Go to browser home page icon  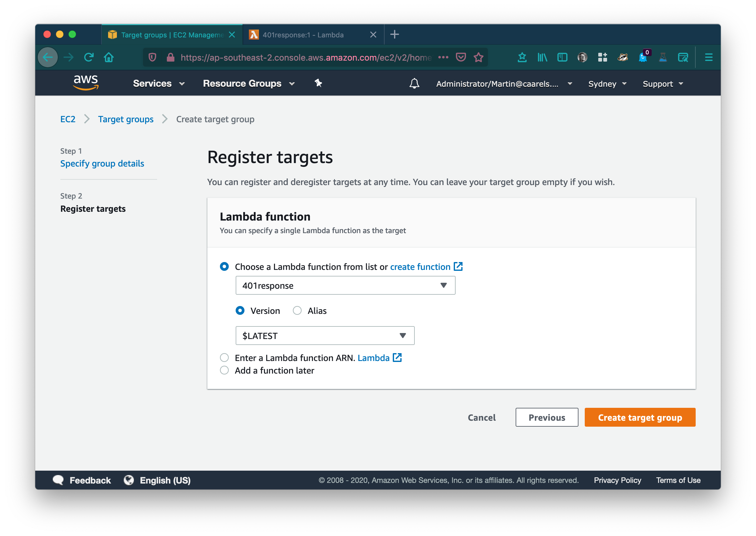tap(109, 57)
